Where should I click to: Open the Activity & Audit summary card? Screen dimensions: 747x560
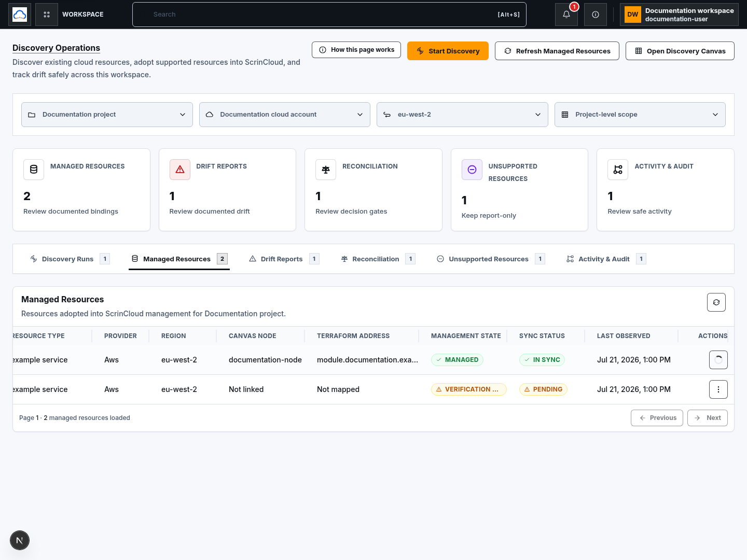[x=666, y=190]
